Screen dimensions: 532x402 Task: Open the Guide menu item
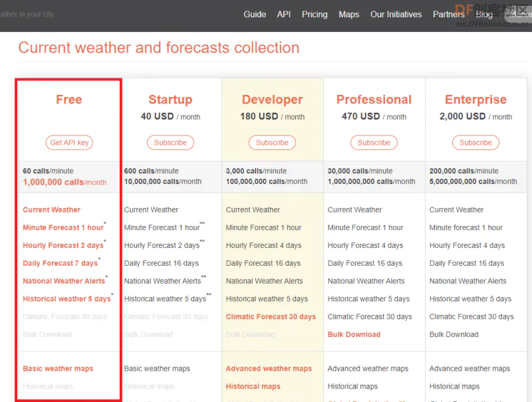pos(255,14)
